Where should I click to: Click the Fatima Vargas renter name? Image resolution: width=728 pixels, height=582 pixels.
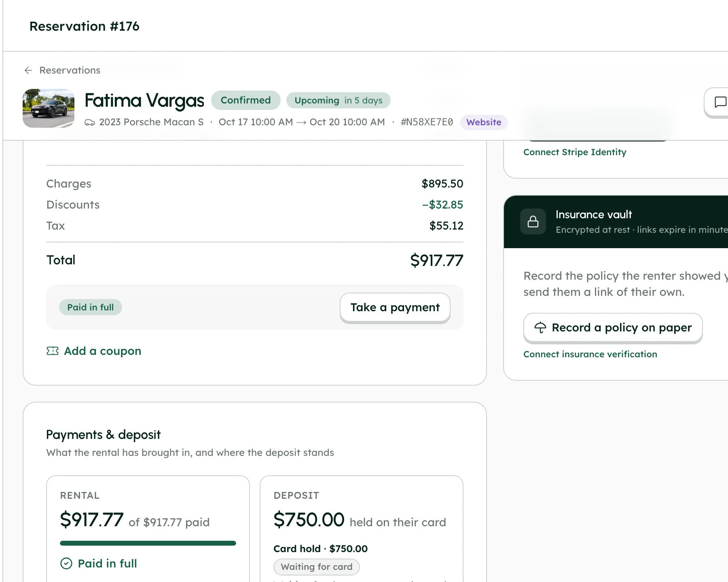144,101
